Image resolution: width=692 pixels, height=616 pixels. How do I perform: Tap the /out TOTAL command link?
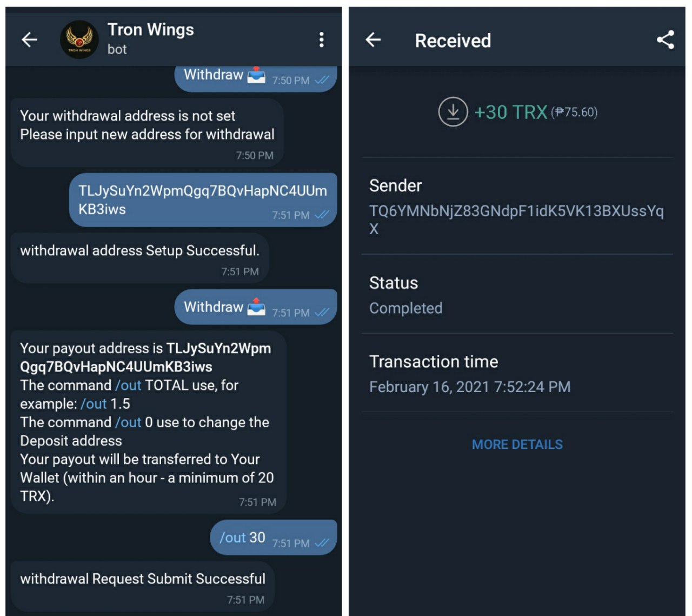(x=128, y=386)
